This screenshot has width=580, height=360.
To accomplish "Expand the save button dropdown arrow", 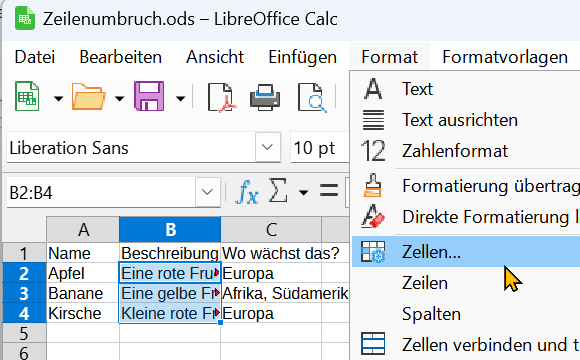I will tap(181, 98).
